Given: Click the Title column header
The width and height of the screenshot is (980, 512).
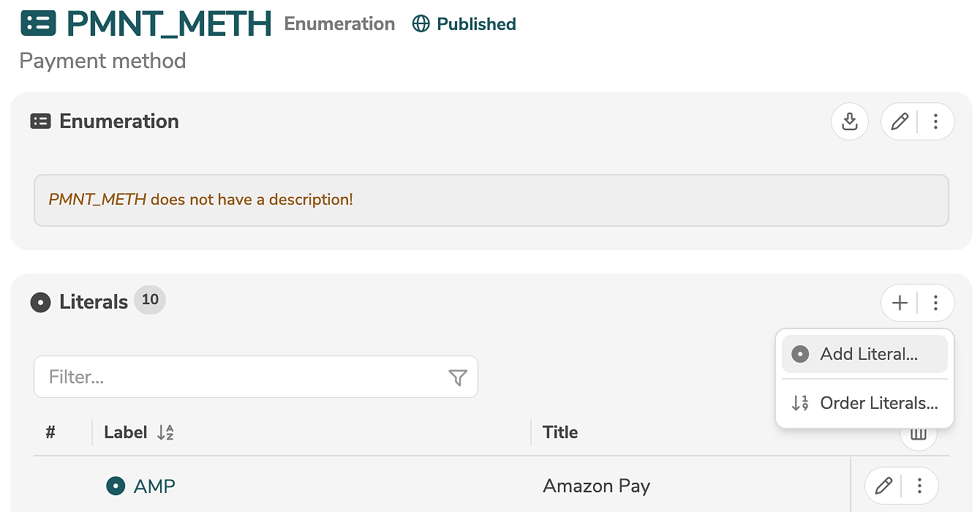Looking at the screenshot, I should 560,432.
